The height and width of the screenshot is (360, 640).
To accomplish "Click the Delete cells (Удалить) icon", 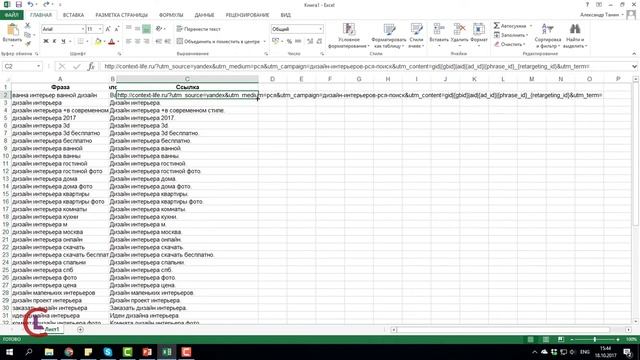I will [460, 29].
